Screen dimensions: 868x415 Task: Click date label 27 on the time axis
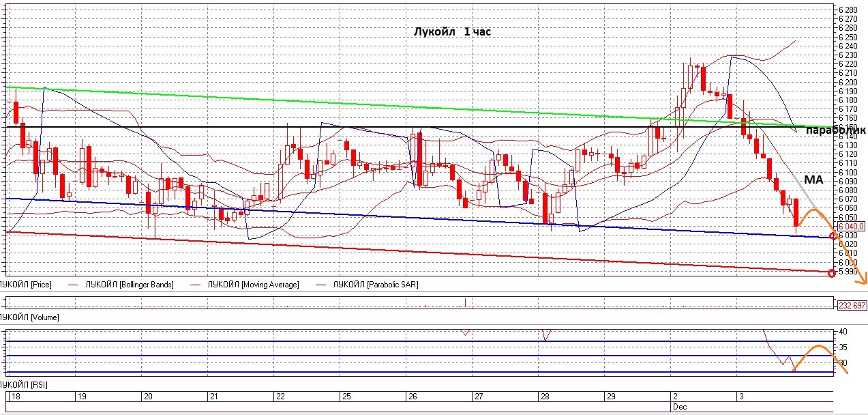coord(478,396)
